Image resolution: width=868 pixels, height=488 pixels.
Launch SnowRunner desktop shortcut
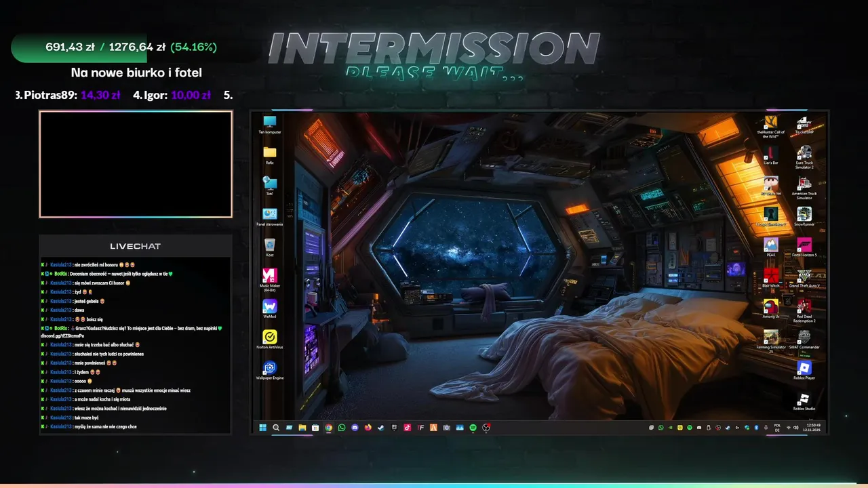coord(804,217)
